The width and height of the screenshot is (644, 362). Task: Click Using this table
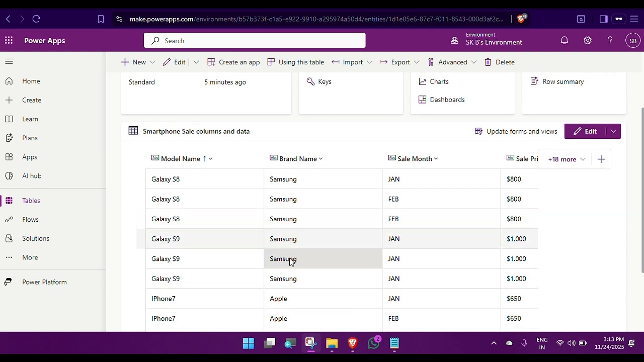[295, 62]
